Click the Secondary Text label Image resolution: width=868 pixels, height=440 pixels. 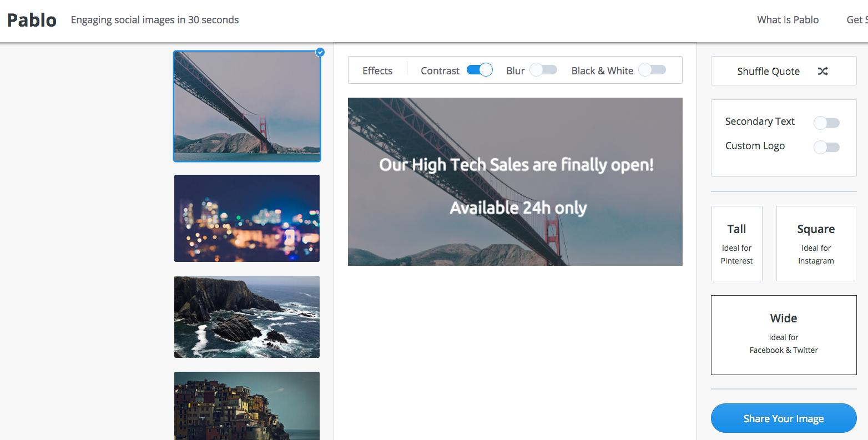tap(760, 122)
